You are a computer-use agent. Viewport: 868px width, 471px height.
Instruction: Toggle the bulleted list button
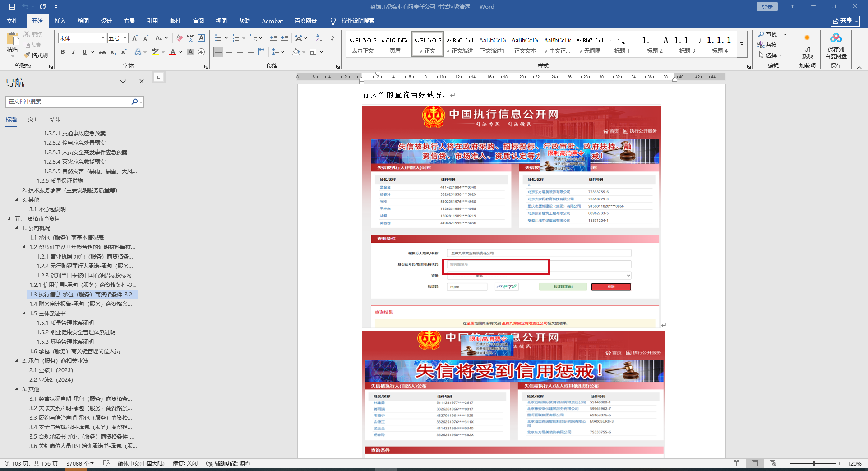pyautogui.click(x=218, y=38)
